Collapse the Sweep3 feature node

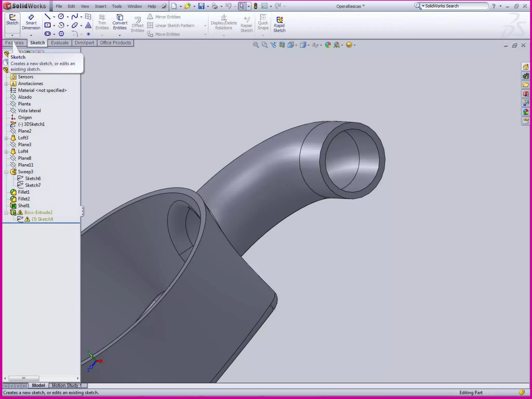click(x=6, y=172)
